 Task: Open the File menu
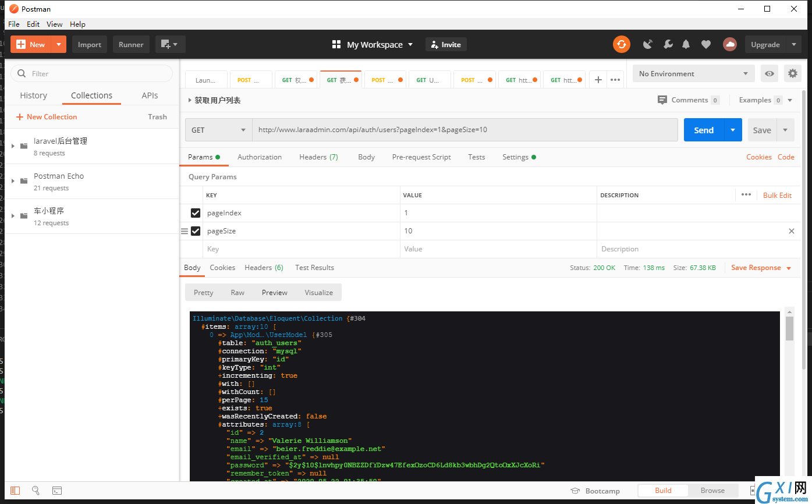pos(14,24)
